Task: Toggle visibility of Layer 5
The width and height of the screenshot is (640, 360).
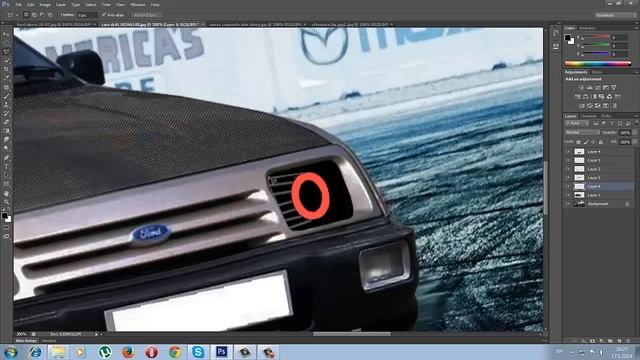Action: coord(567,178)
